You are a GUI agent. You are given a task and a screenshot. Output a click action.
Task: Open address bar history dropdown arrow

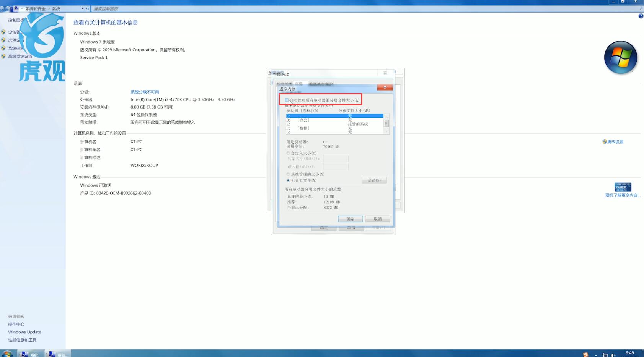pos(83,9)
